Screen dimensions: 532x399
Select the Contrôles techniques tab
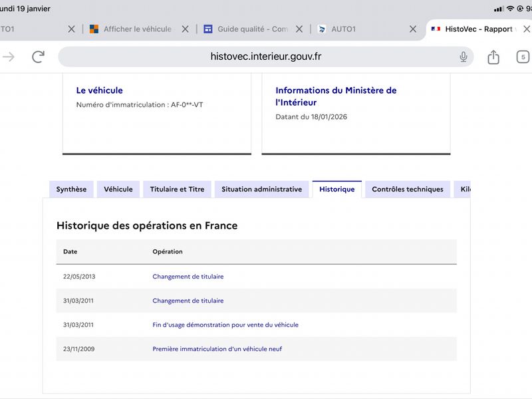pyautogui.click(x=407, y=190)
